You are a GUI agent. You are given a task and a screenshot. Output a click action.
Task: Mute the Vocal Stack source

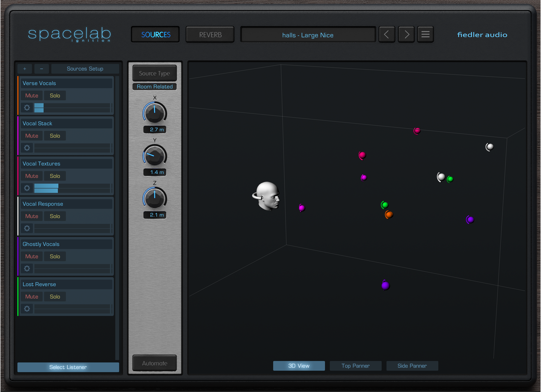(32, 135)
